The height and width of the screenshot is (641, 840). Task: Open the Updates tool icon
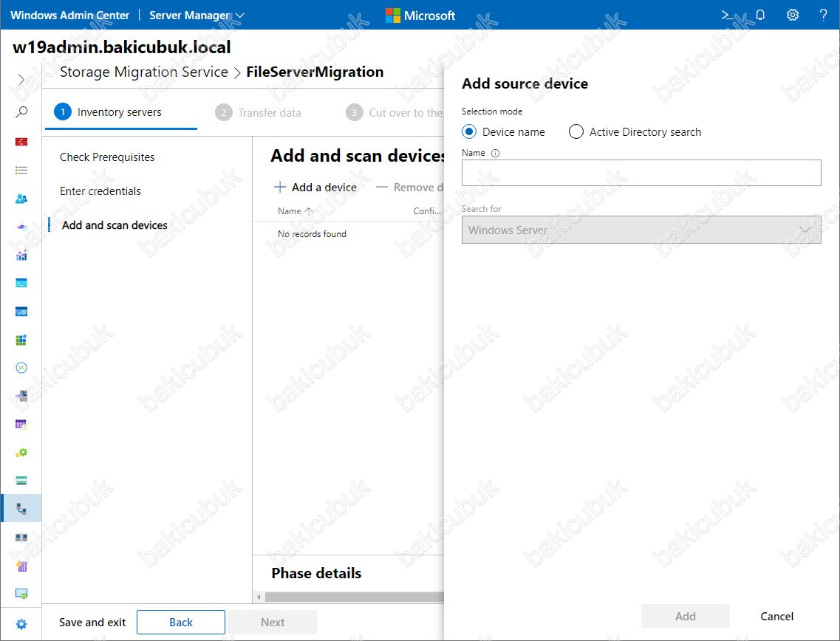[21, 593]
